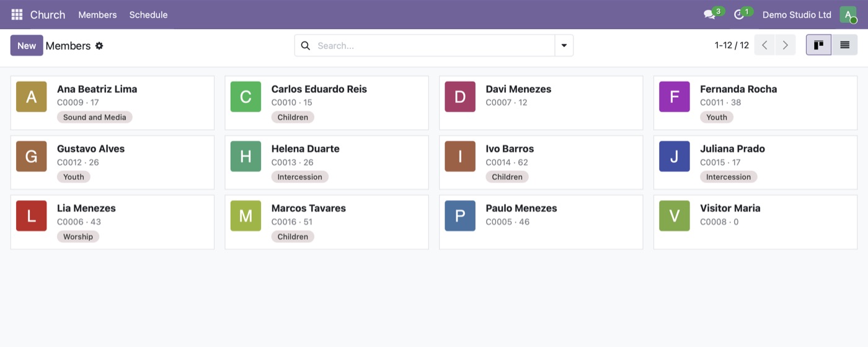Click the Worship tag
Viewport: 868px width, 347px height.
(x=78, y=236)
